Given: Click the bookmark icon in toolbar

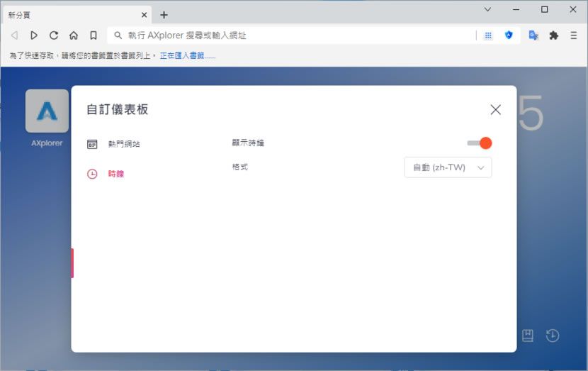Looking at the screenshot, I should click(94, 35).
